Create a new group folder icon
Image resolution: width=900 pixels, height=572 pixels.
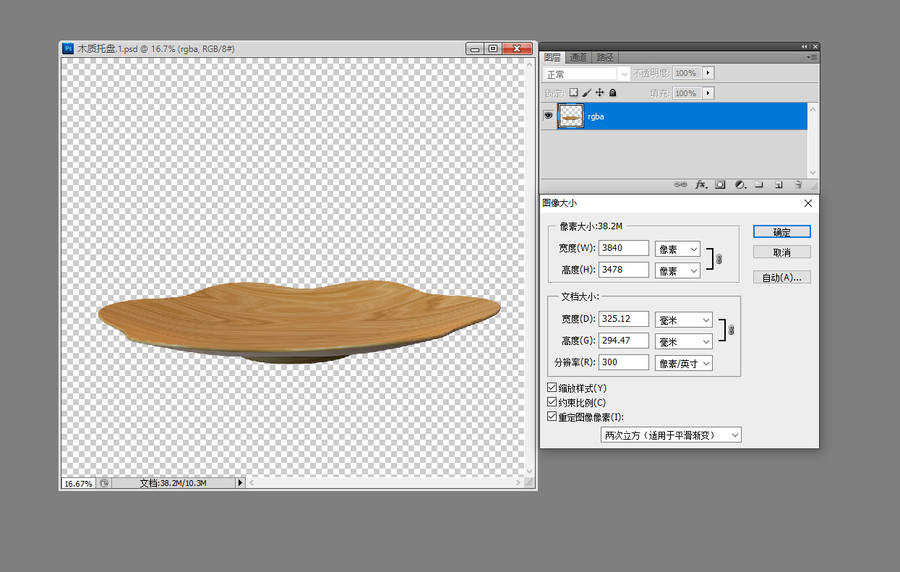tap(759, 185)
